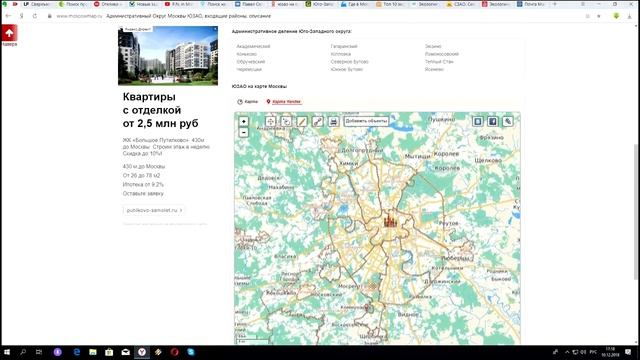Click the LiveJournal pencil share icon on the map
Viewport: 640px width, 360px height.
pyautogui.click(x=508, y=121)
